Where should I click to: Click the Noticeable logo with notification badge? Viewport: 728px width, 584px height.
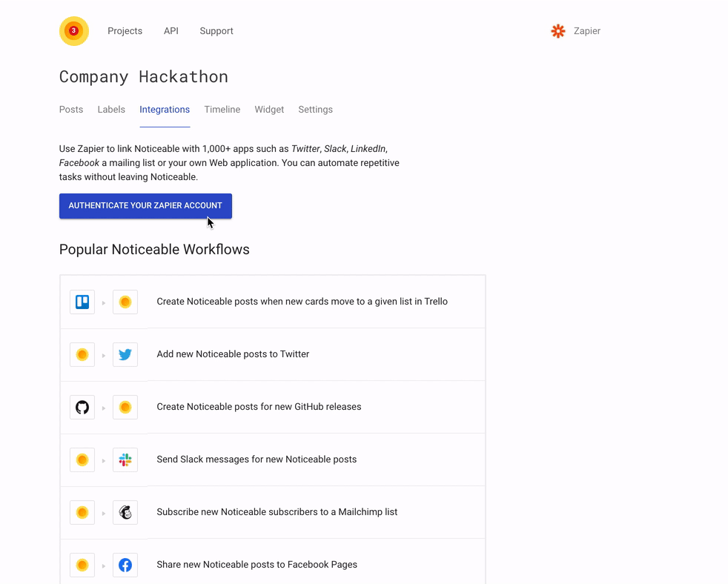74,31
